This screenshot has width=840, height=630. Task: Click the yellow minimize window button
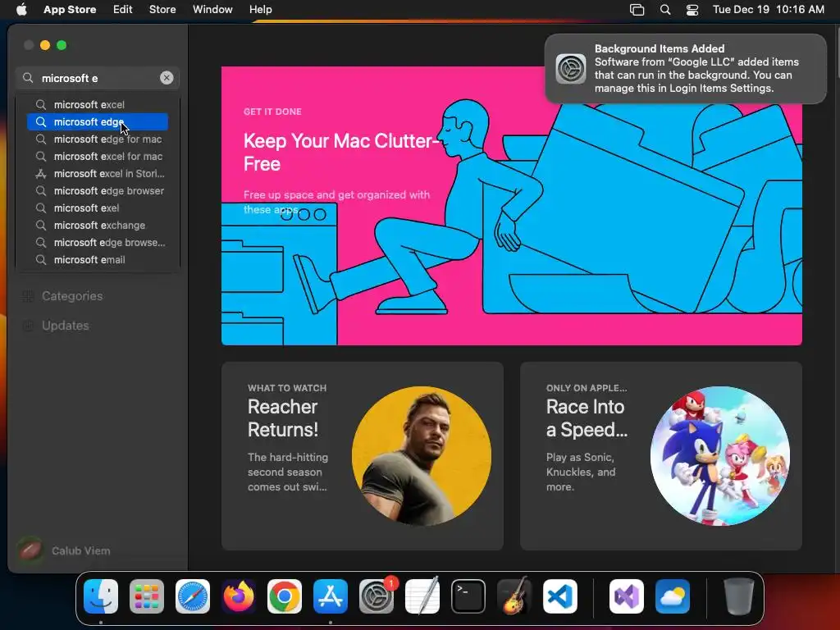point(45,46)
